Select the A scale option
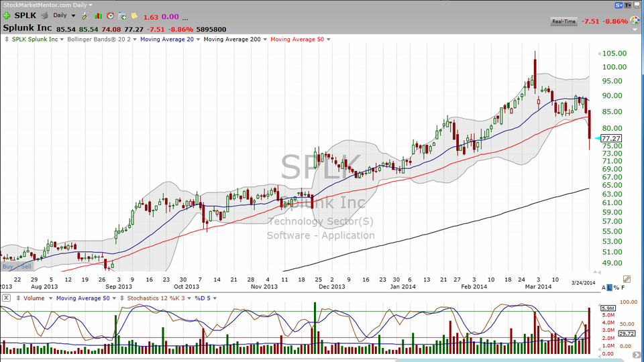The image size is (644, 362). pyautogui.click(x=603, y=288)
